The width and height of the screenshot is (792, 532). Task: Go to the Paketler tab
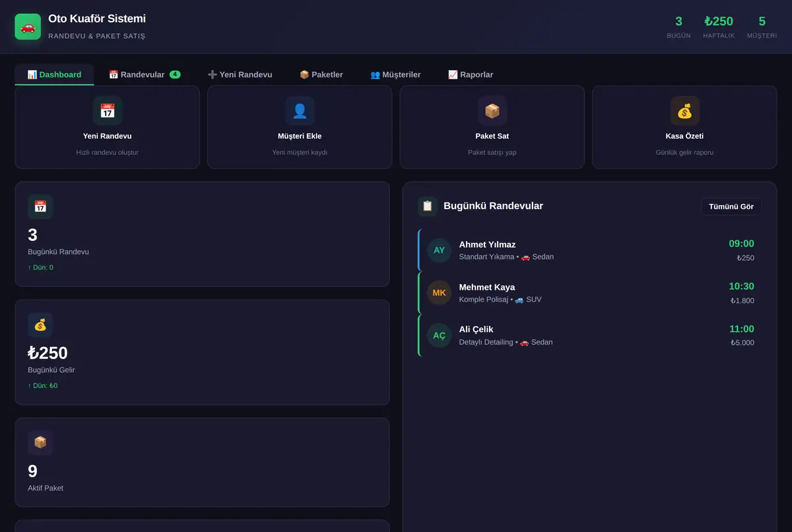[x=321, y=75]
